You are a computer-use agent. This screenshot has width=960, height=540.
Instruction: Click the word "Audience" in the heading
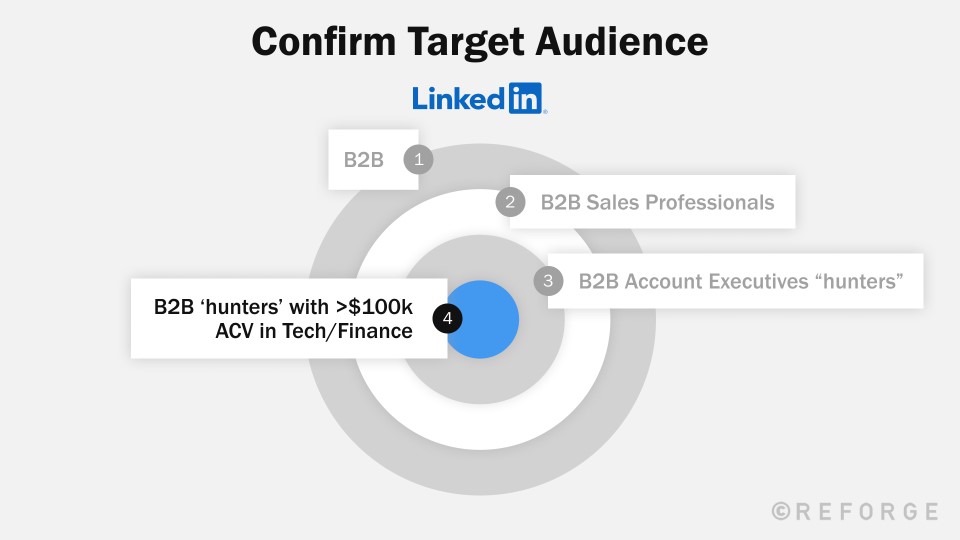click(x=622, y=42)
